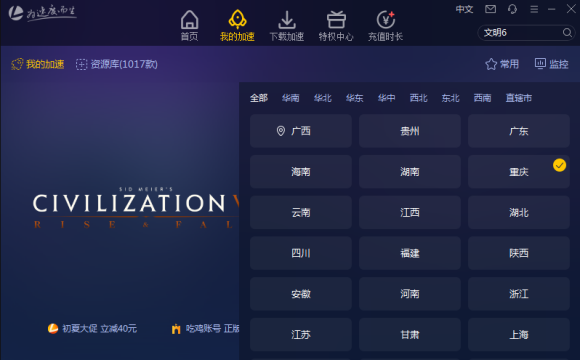Select the 重庆 checked region node

[x=519, y=172]
